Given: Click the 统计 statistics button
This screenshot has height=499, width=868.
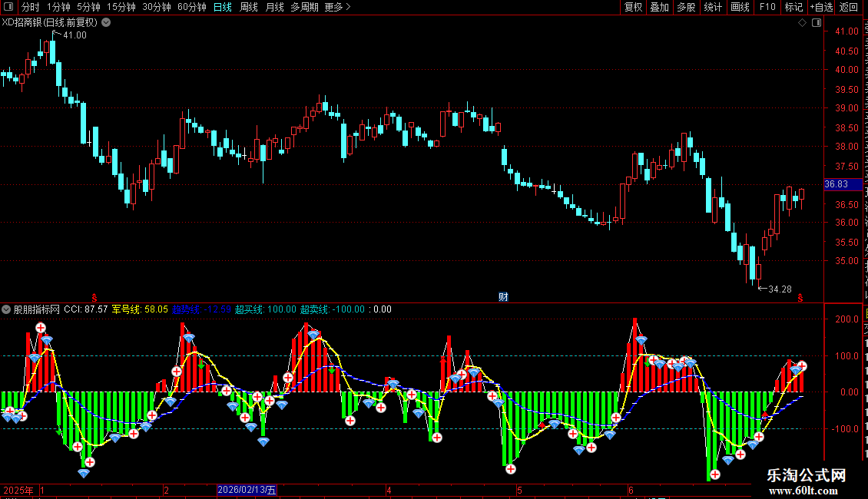Looking at the screenshot, I should click(713, 7).
